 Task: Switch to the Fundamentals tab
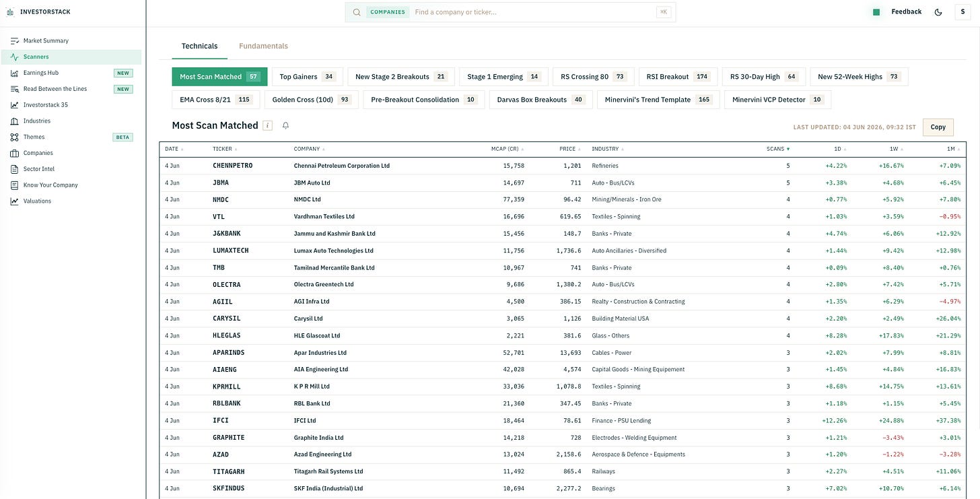tap(263, 46)
